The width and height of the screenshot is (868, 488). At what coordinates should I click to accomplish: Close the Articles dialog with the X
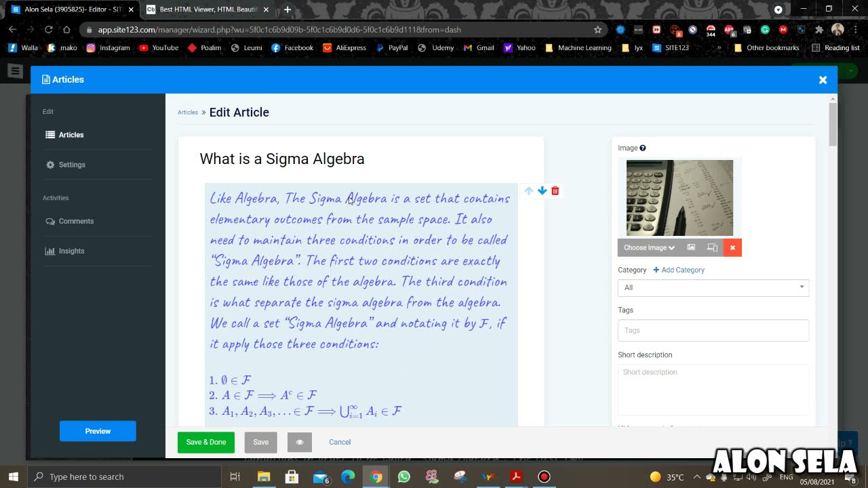(823, 80)
